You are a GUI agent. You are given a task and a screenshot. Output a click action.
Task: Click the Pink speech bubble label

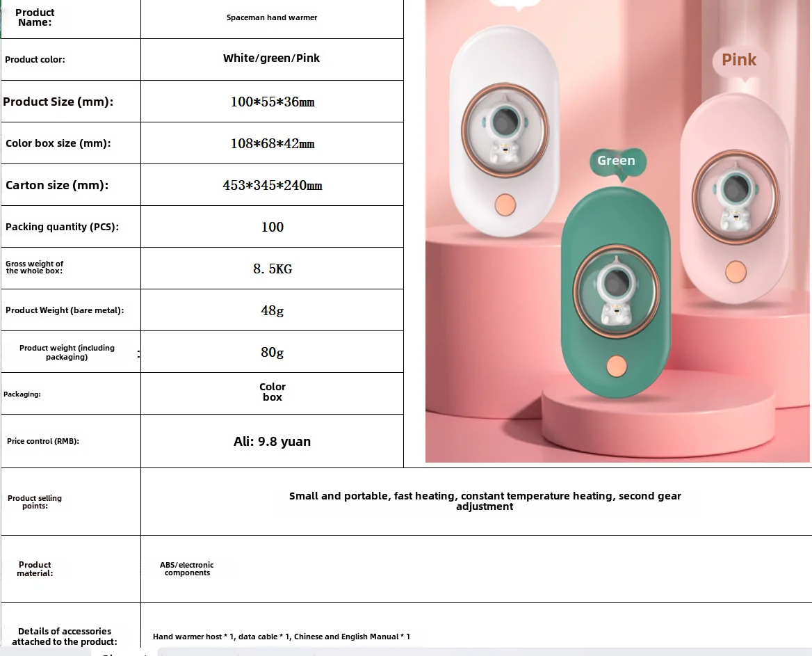click(738, 61)
